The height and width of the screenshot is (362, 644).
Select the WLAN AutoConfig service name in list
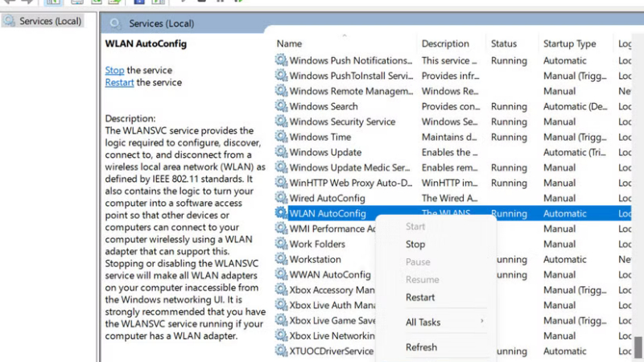[x=328, y=213]
